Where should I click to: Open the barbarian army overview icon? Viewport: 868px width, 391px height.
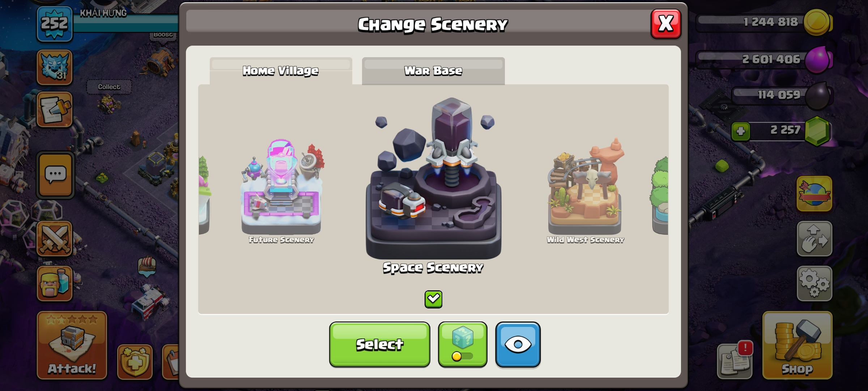pos(55,284)
